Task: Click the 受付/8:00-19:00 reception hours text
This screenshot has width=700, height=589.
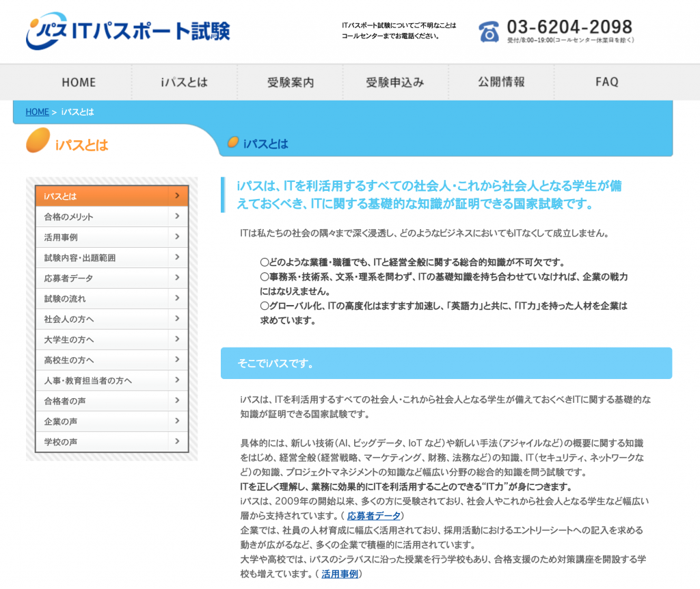Action: click(x=571, y=40)
